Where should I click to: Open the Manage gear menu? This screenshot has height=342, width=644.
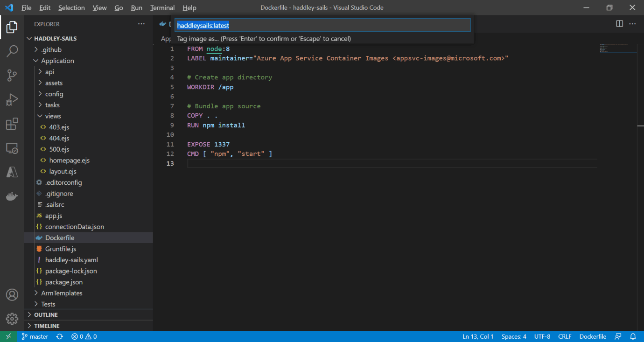click(x=12, y=319)
